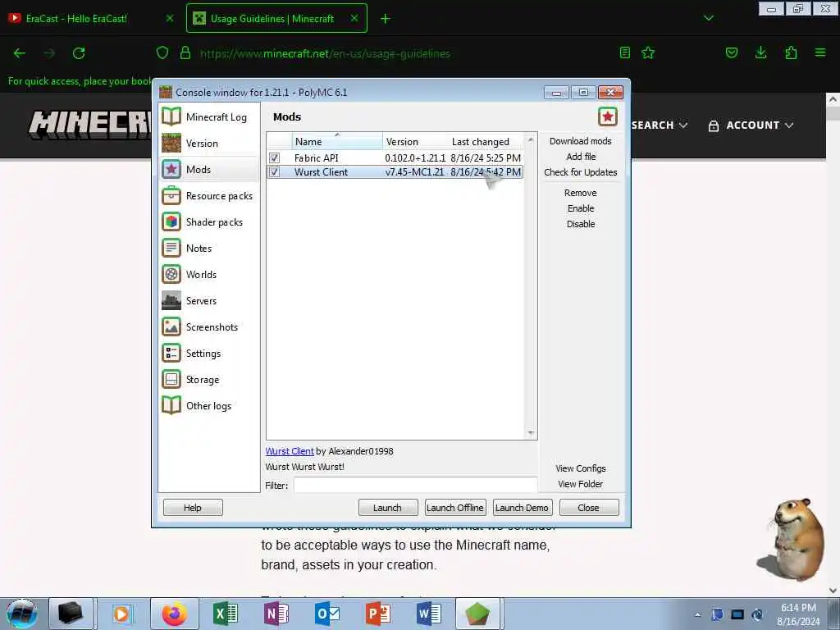Click View Folder
Screen dimensions: 840x630
[581, 484]
